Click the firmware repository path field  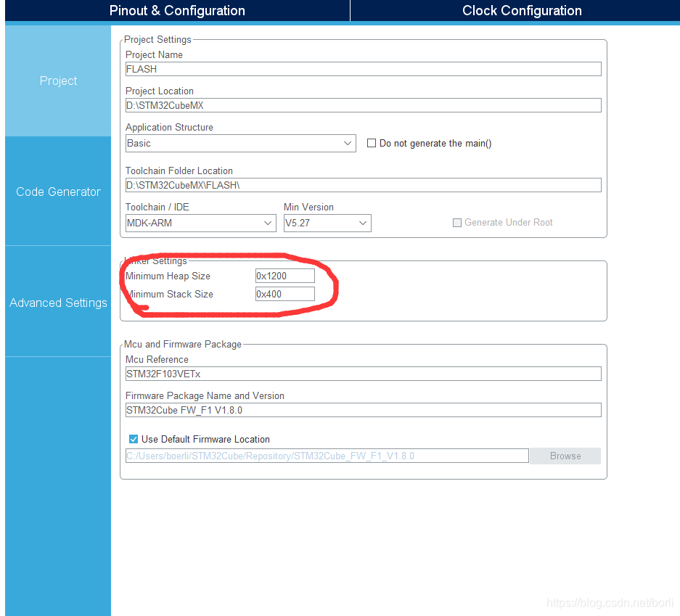pyautogui.click(x=327, y=456)
